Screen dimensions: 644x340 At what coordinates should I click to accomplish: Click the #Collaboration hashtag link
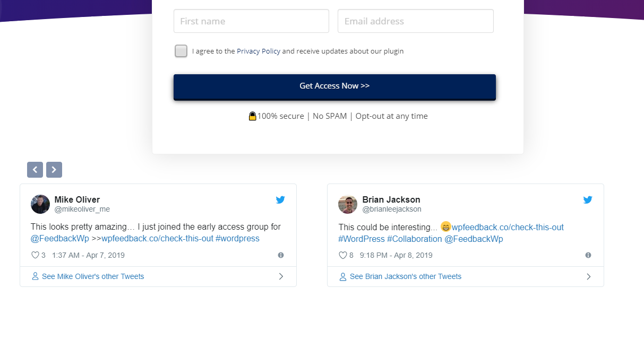(415, 239)
